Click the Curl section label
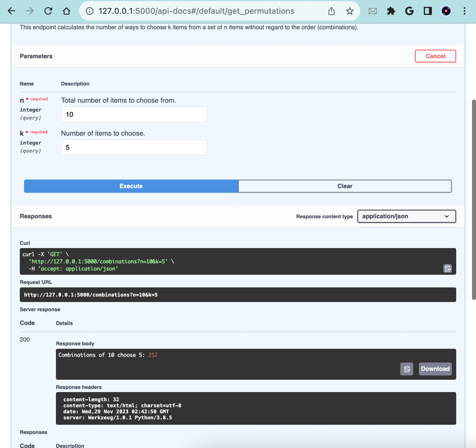This screenshot has width=476, height=448. point(25,243)
